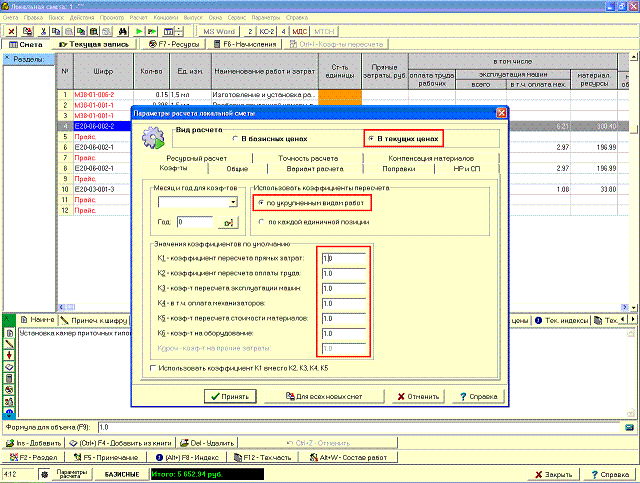Click the calendar icon next to Год field
The width and height of the screenshot is (640, 483).
click(229, 221)
